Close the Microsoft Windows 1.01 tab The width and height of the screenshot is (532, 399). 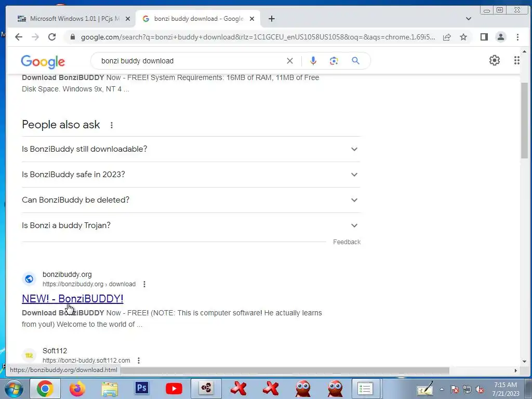click(x=128, y=19)
